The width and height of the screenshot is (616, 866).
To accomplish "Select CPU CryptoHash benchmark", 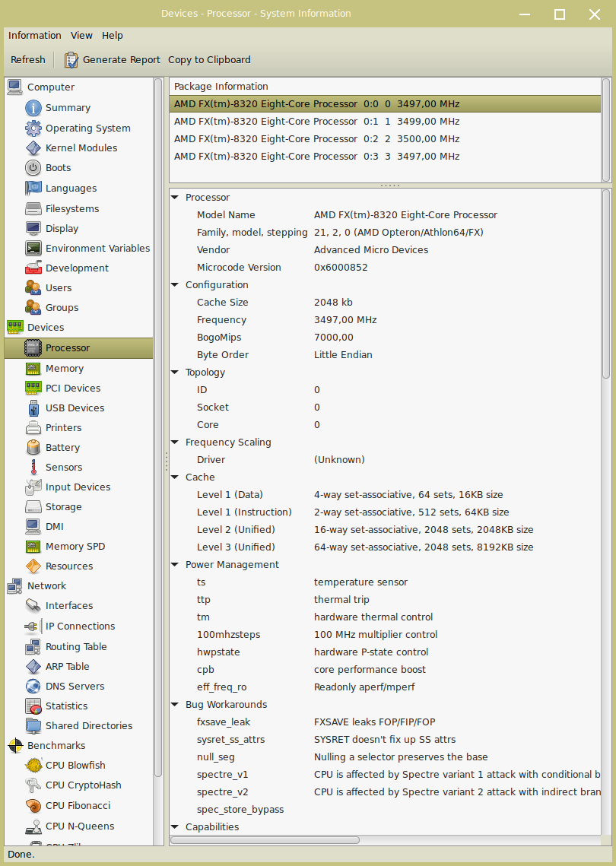I will click(x=84, y=785).
